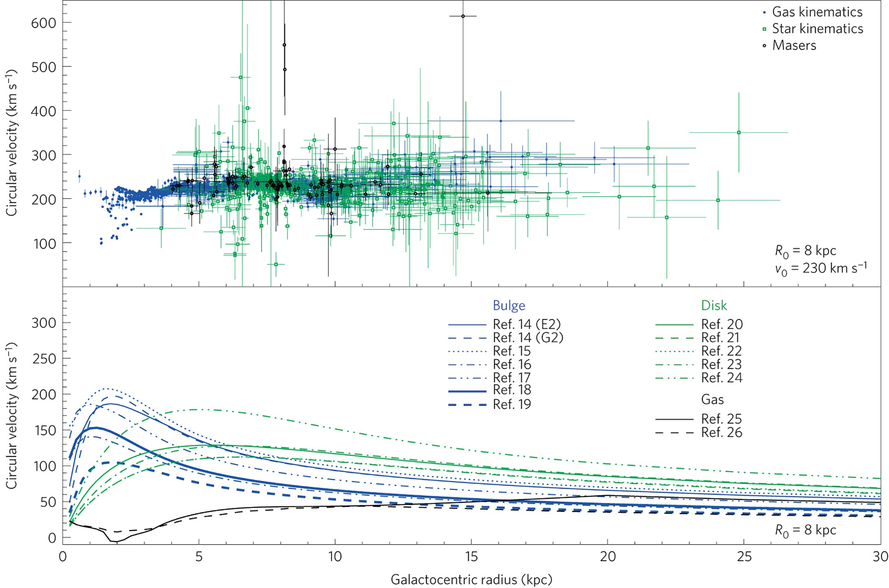889x588 pixels.
Task: Click the Star kinematics legend square
Action: [764, 29]
